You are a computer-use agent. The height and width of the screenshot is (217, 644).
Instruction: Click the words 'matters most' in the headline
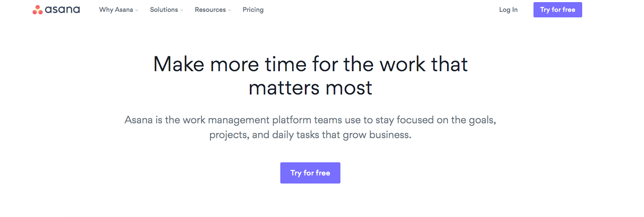310,88
